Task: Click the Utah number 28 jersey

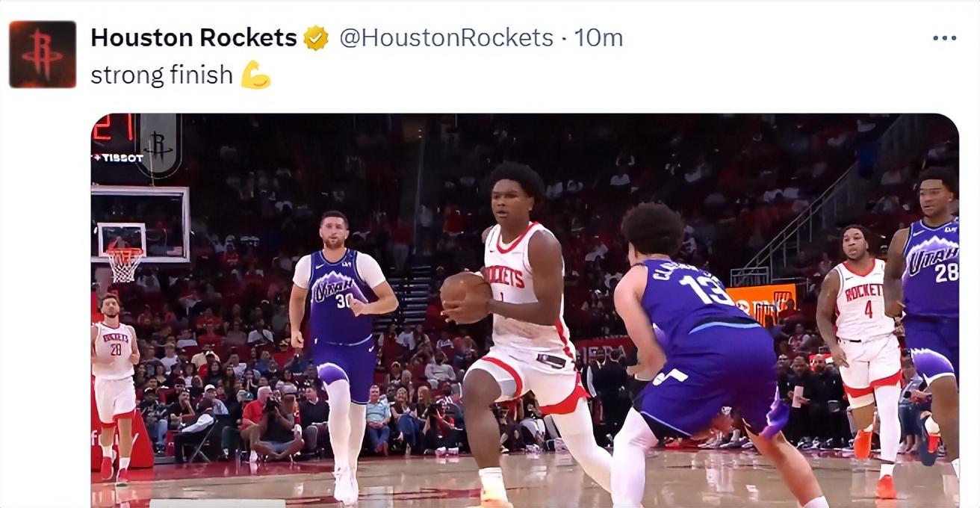Action: (931, 269)
